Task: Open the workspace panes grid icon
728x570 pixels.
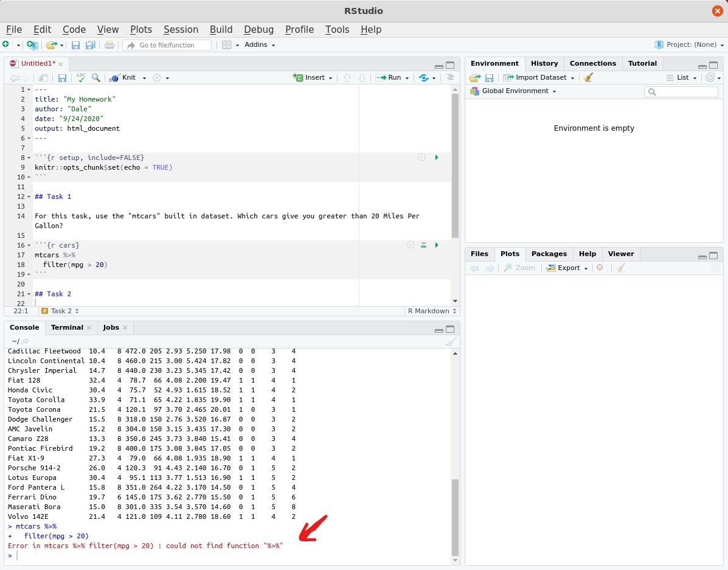Action: coord(227,44)
